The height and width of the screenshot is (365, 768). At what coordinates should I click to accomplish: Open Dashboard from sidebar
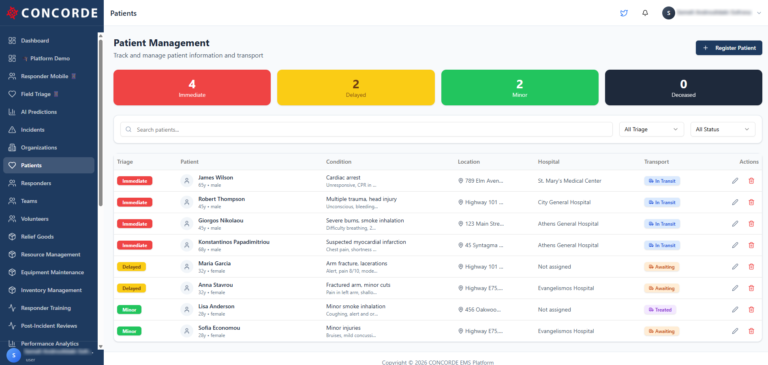48,41
